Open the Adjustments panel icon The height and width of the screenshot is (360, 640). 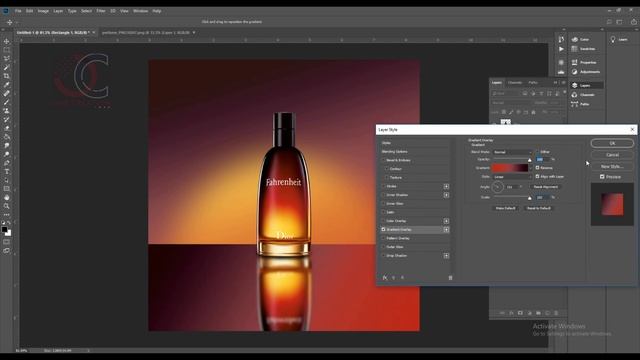pos(575,71)
